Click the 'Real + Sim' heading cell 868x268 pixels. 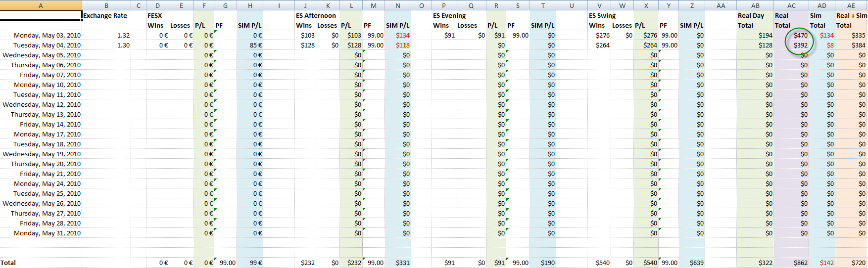(851, 15)
